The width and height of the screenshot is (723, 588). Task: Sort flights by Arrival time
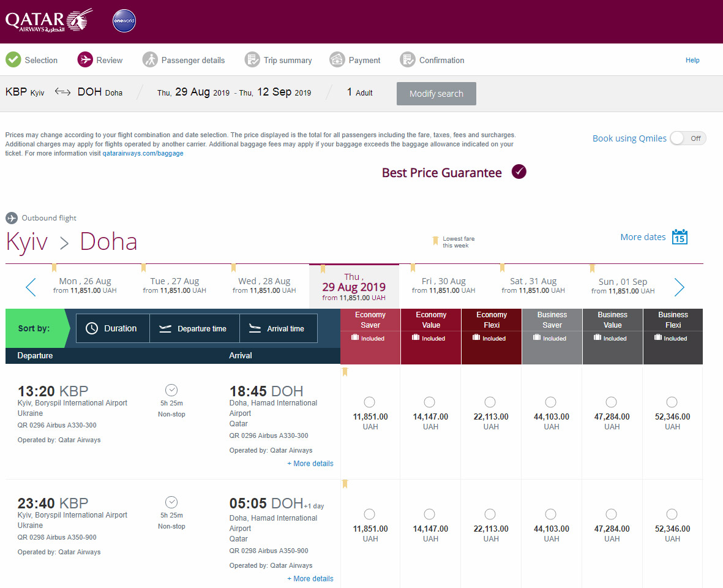coord(279,328)
